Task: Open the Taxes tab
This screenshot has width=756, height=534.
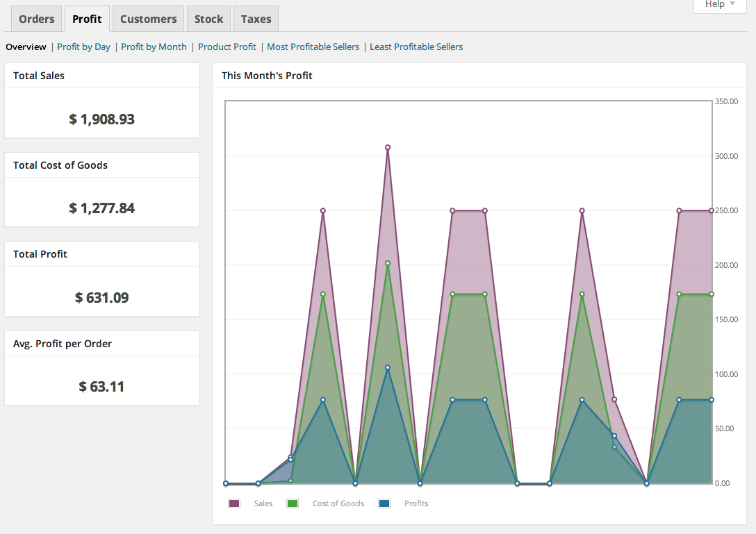Action: click(256, 19)
